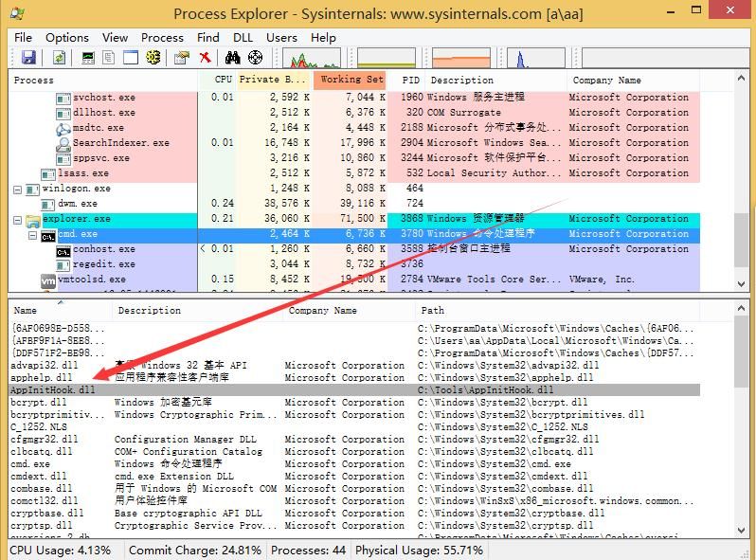Open the process Properties toolbar icon
Screen dimensions: 756x560
click(x=182, y=58)
